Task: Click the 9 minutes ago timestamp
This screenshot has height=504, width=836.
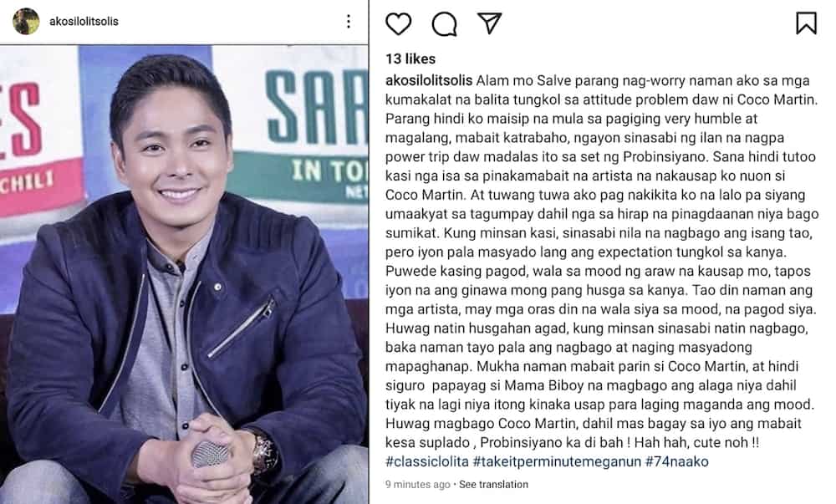Action: tap(417, 484)
